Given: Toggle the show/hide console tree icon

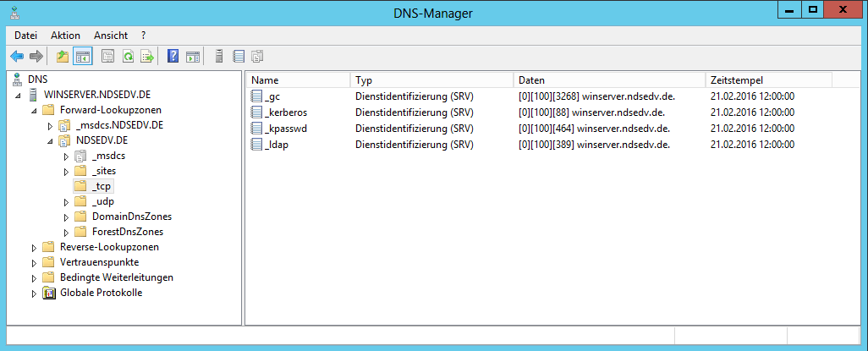Looking at the screenshot, I should [82, 57].
